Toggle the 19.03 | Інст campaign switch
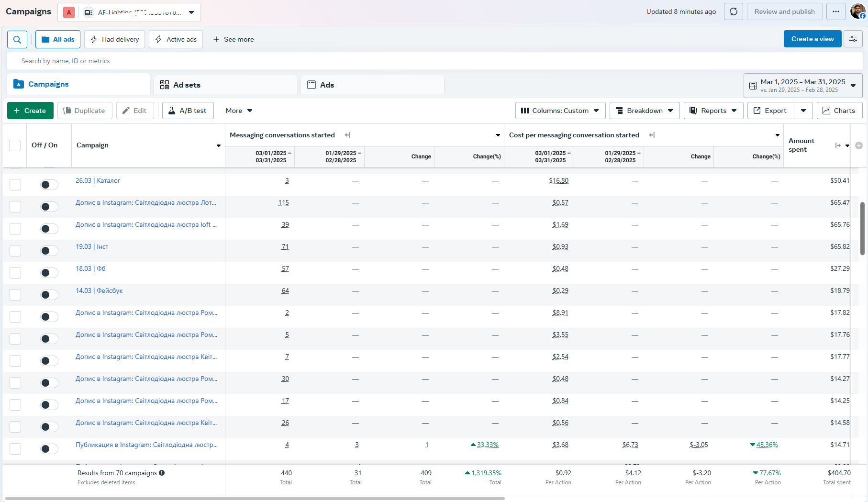Screen dimensions: 868x502 [49, 251]
